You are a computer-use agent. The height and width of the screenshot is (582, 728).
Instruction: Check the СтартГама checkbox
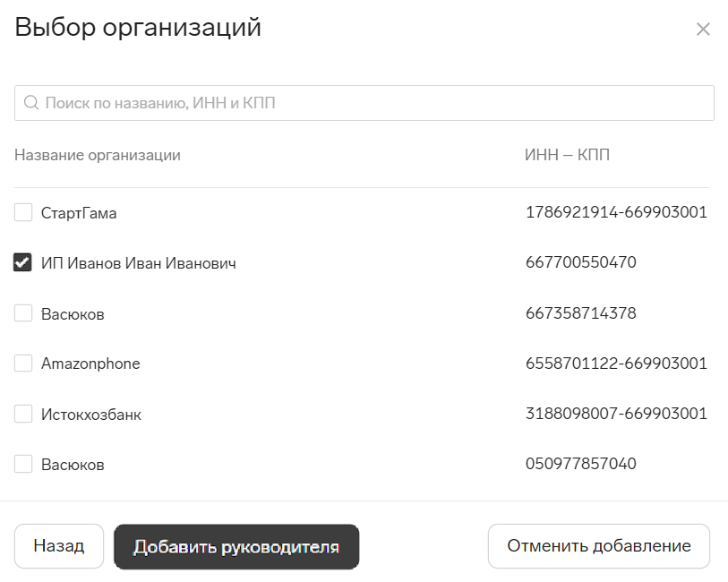click(x=23, y=212)
